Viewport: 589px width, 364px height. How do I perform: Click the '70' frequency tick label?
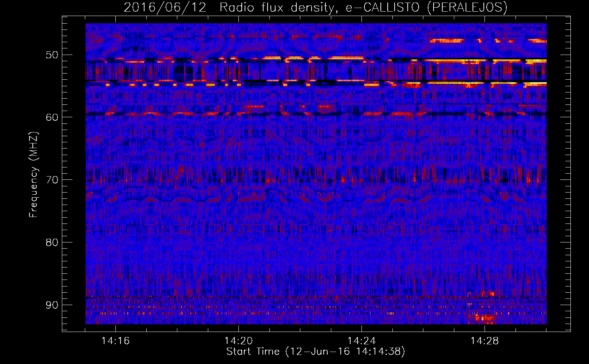[x=52, y=180]
